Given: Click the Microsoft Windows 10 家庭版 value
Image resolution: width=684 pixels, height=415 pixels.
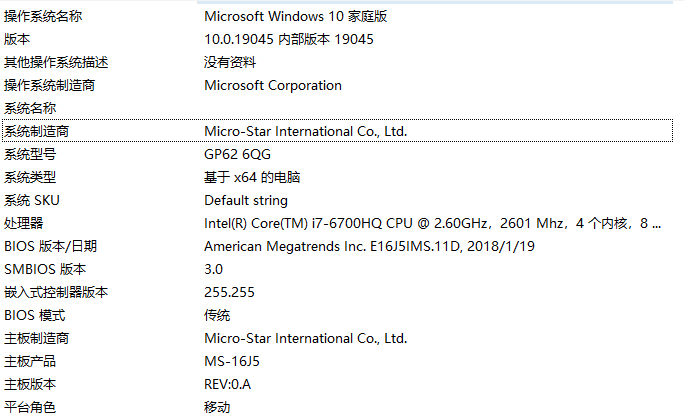Looking at the screenshot, I should tap(295, 16).
